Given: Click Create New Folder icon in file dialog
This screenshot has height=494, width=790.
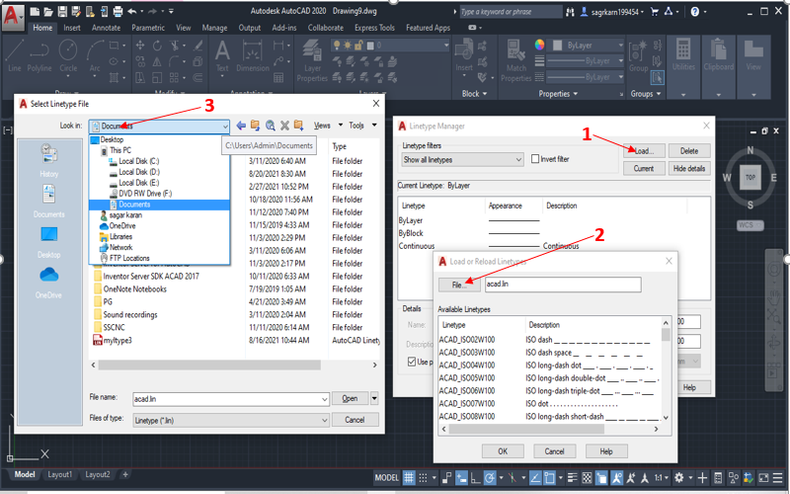Looking at the screenshot, I should click(x=299, y=126).
